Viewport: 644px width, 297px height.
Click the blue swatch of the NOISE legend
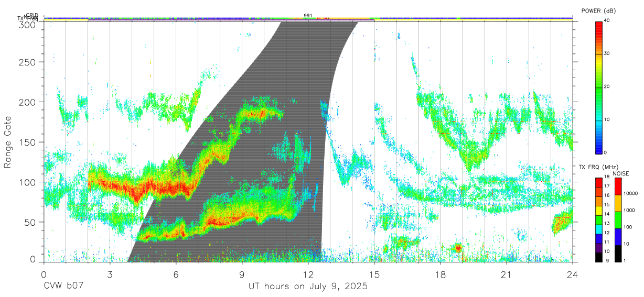617,237
